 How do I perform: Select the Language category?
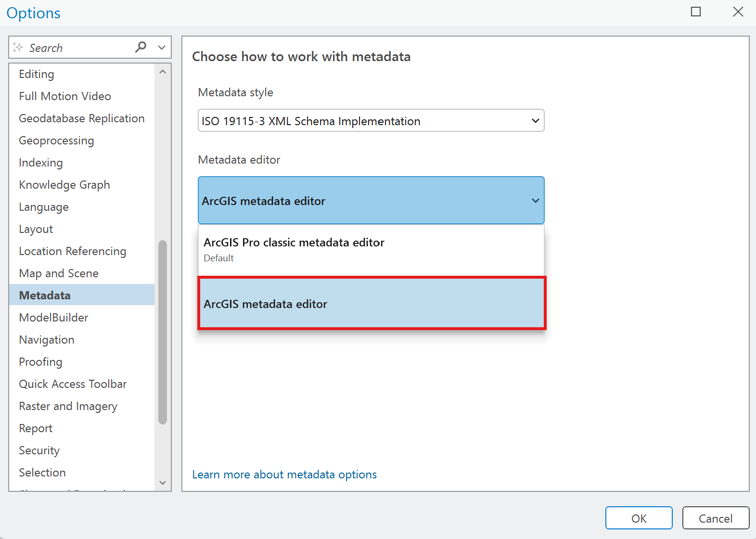[x=82, y=207]
